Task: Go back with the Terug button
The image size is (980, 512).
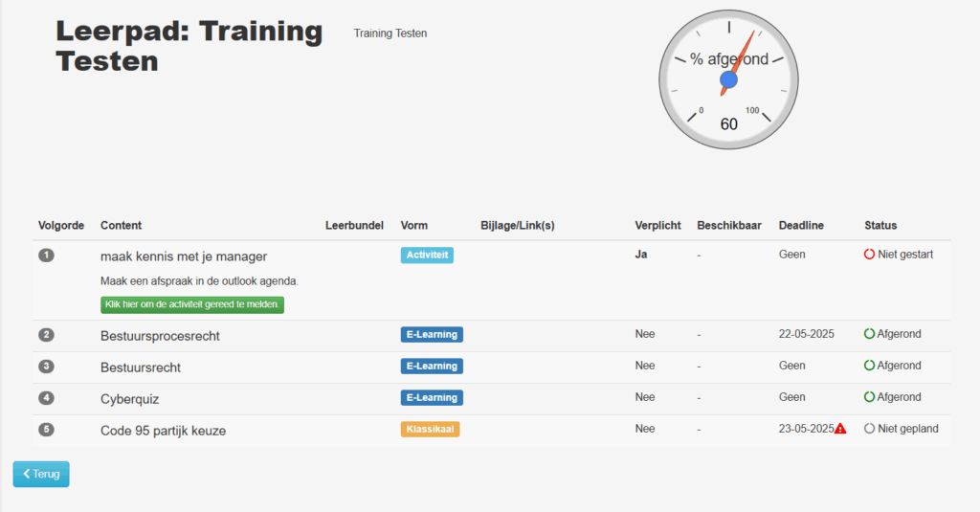Action: click(41, 474)
